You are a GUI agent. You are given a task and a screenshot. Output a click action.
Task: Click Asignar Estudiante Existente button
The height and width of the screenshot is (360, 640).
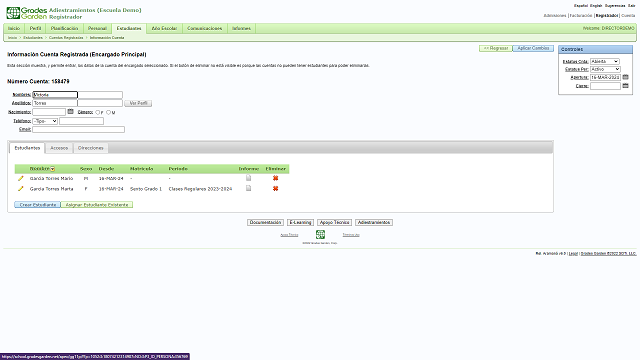[97, 204]
